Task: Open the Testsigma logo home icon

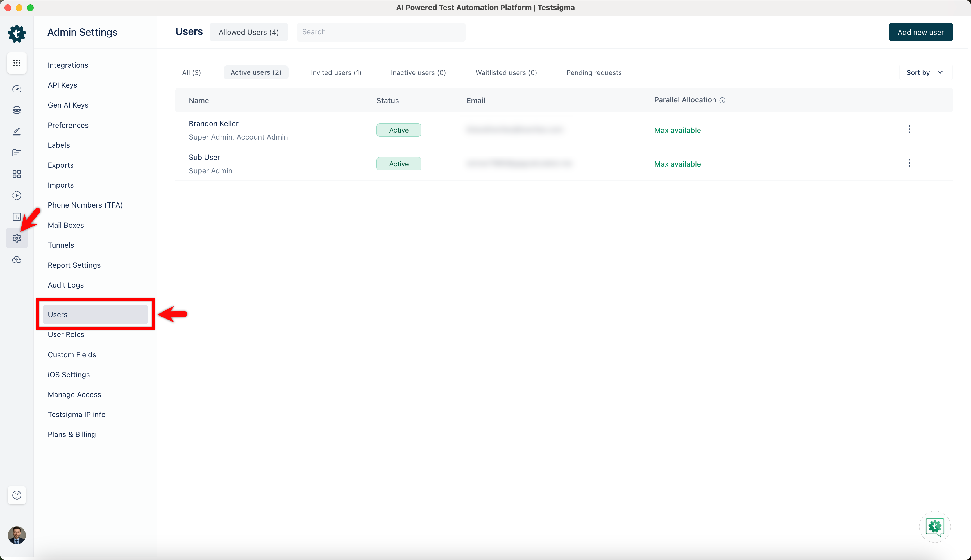Action: coord(17,33)
